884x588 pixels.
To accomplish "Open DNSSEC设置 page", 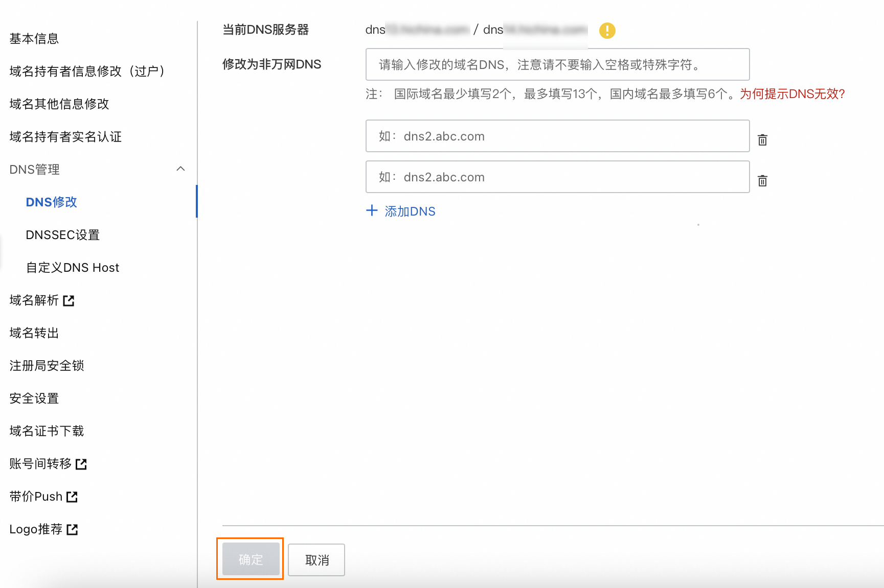I will [x=63, y=235].
